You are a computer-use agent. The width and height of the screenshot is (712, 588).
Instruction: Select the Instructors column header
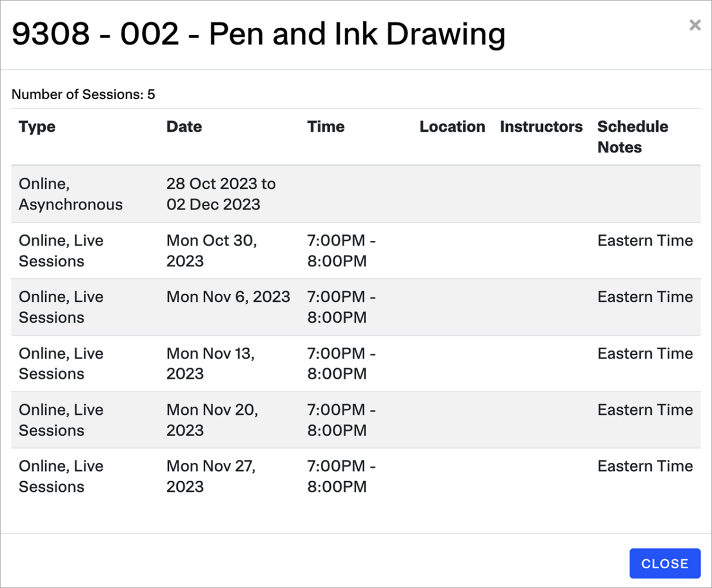541,127
